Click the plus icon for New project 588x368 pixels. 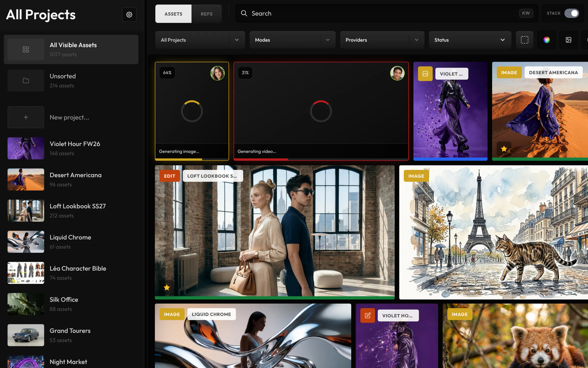pos(26,117)
